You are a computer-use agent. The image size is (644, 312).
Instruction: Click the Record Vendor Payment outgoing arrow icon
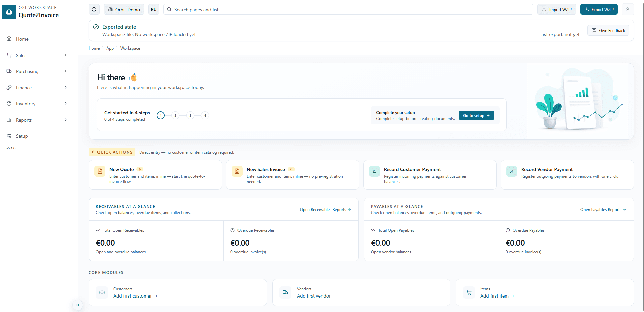pos(511,171)
